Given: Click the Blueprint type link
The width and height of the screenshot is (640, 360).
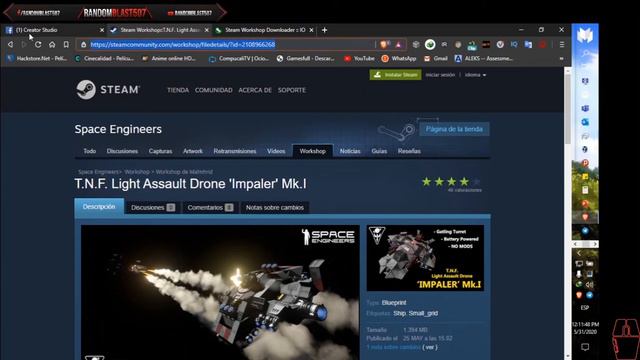Looking at the screenshot, I should point(394,302).
